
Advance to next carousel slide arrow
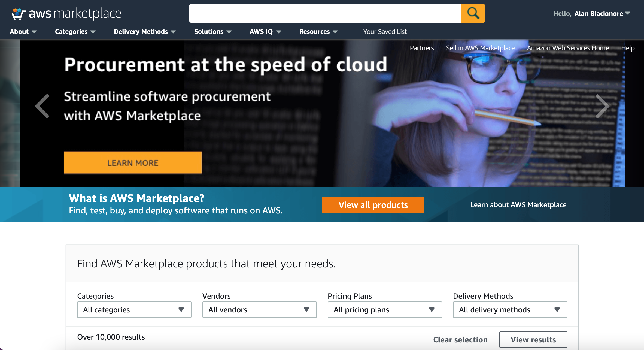(602, 106)
